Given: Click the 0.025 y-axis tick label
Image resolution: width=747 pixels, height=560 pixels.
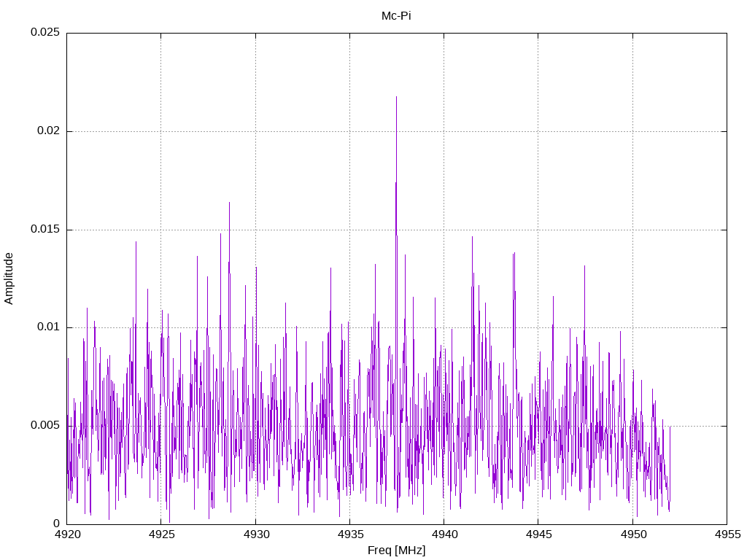Looking at the screenshot, I should 44,33.
